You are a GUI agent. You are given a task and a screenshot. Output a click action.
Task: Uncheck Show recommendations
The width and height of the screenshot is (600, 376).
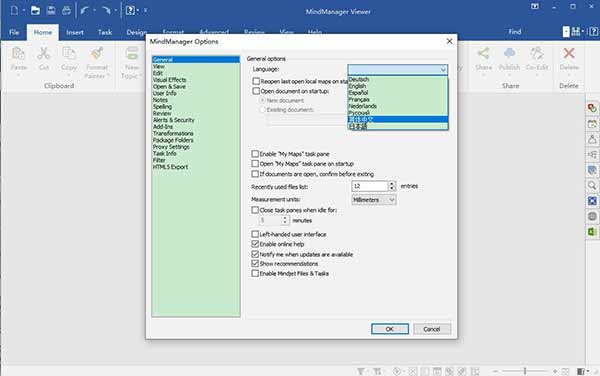pos(255,264)
